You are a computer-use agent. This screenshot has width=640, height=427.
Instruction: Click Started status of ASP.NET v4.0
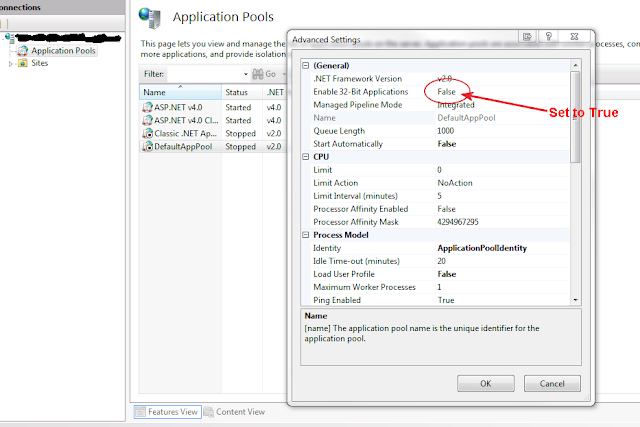point(238,107)
